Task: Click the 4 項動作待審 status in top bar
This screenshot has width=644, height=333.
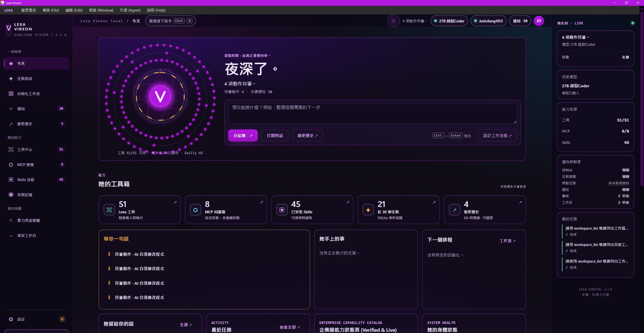Action: pyautogui.click(x=414, y=21)
